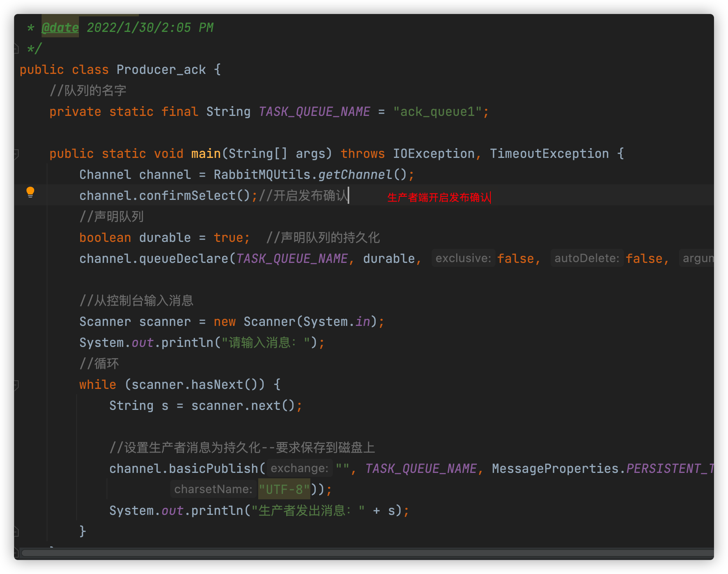Click the @date javadoc tag
The image size is (728, 574).
[60, 28]
